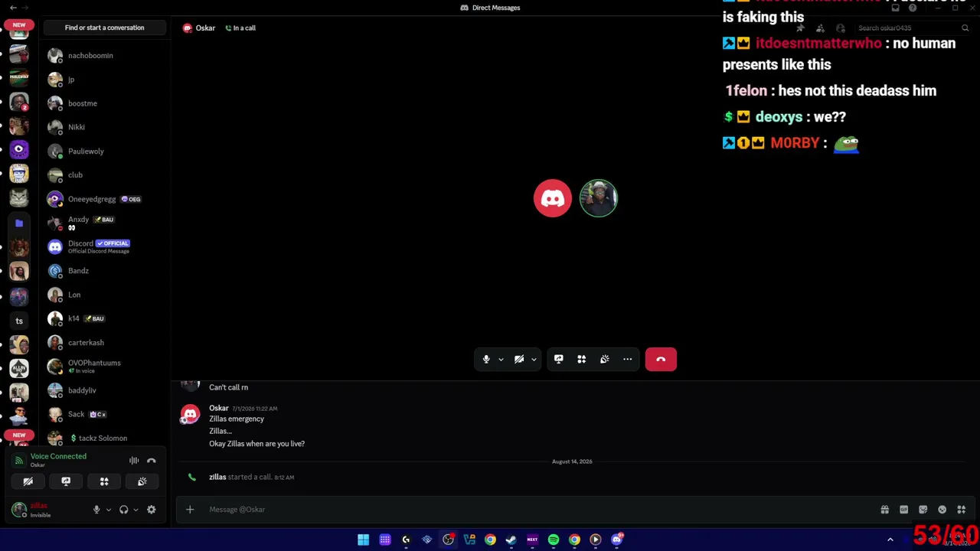Show hidden system tray icons

coord(890,540)
